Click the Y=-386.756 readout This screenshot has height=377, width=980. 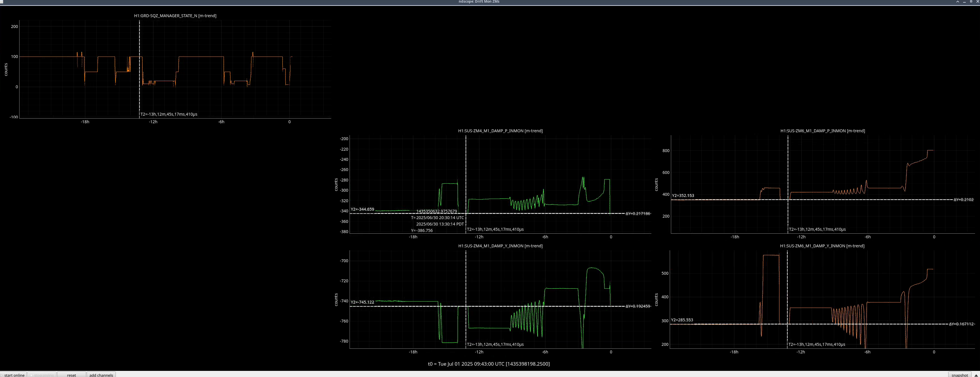pos(422,230)
